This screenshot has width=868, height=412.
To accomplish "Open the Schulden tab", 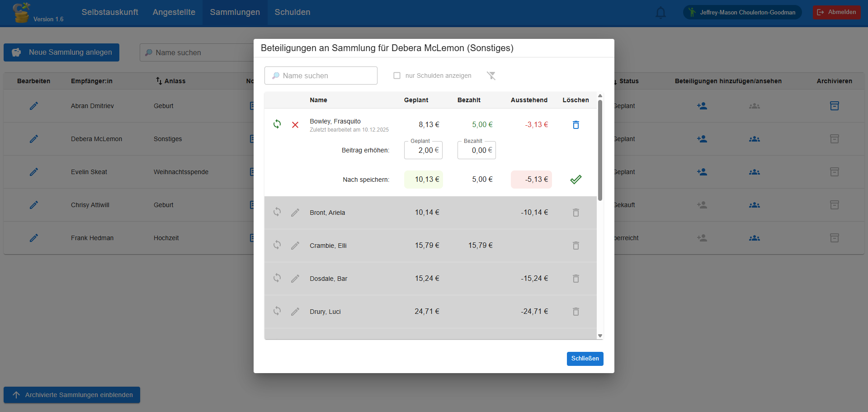I will (292, 12).
